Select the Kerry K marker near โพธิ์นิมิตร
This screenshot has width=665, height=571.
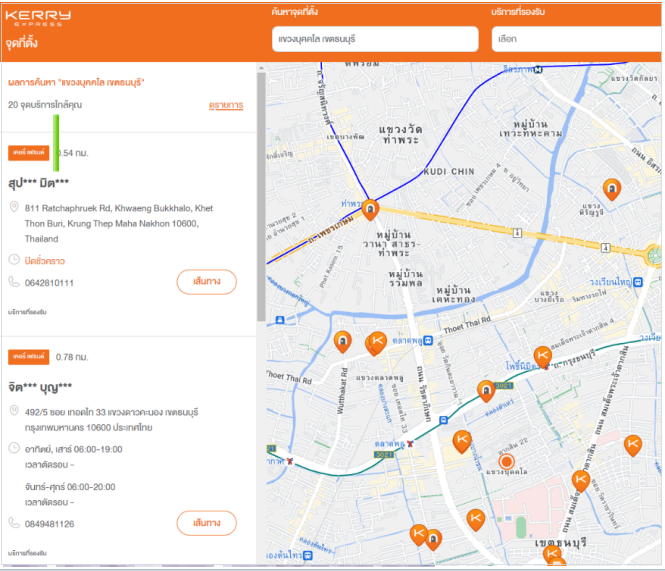click(x=542, y=355)
